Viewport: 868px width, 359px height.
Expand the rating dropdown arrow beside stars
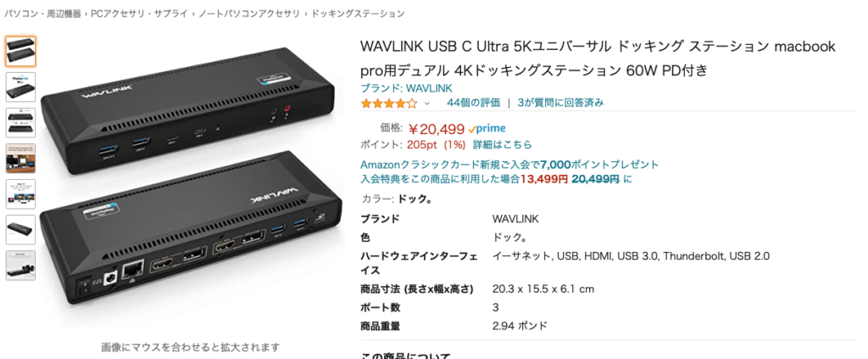[427, 103]
